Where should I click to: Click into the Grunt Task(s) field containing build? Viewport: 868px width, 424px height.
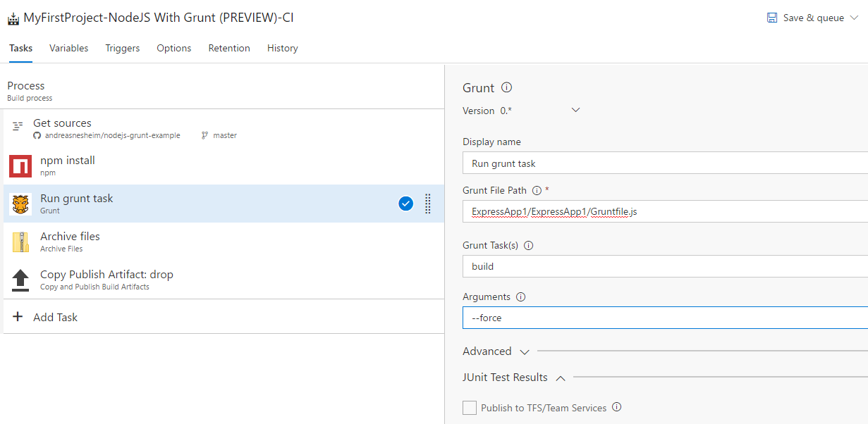pyautogui.click(x=665, y=266)
